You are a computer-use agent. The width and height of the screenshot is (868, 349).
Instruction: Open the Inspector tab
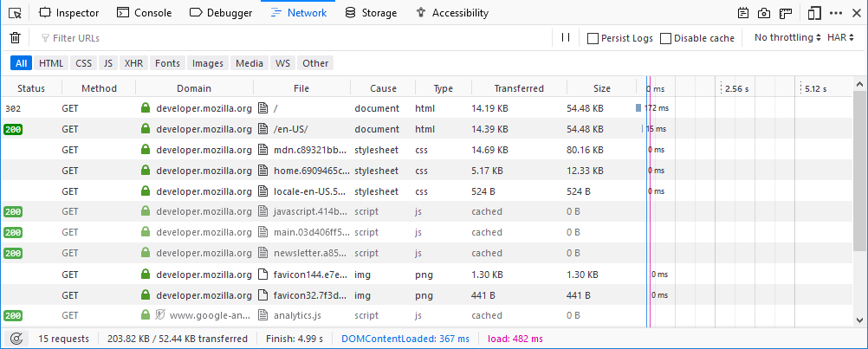(x=69, y=13)
